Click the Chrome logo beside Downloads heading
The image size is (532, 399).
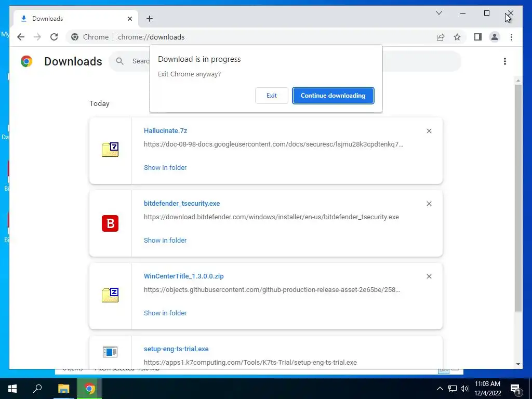click(x=26, y=61)
